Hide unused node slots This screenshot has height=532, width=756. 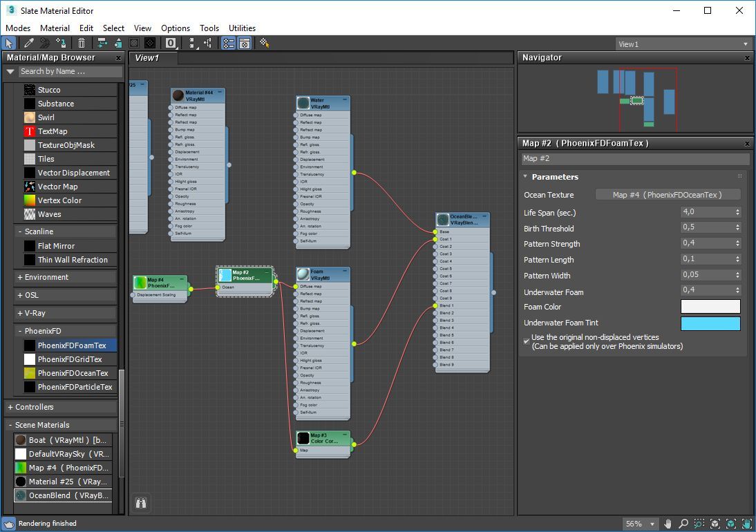(x=117, y=44)
